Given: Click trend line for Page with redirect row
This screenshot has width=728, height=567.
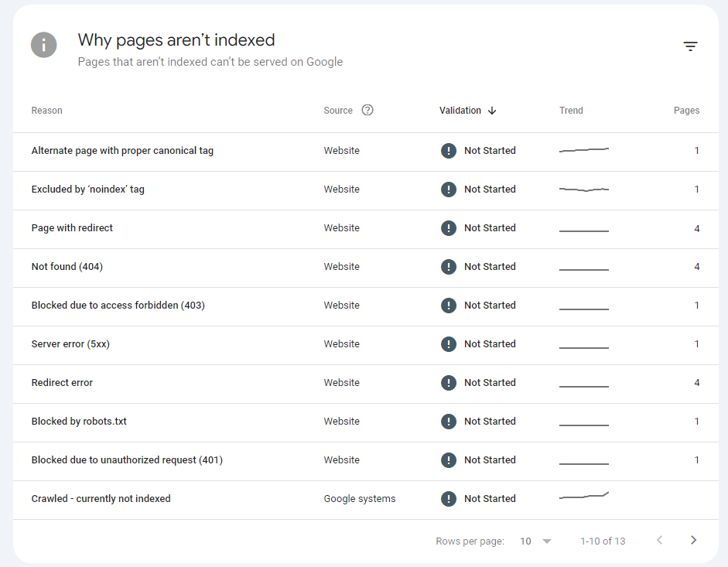Looking at the screenshot, I should [x=584, y=231].
